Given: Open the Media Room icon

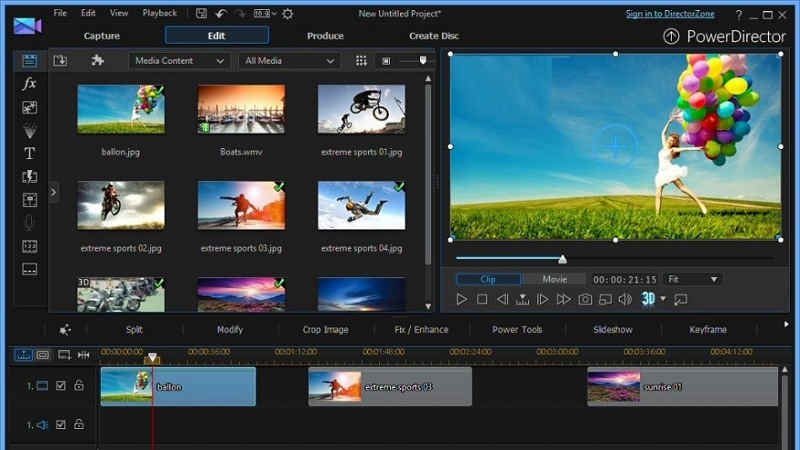Looking at the screenshot, I should (29, 60).
